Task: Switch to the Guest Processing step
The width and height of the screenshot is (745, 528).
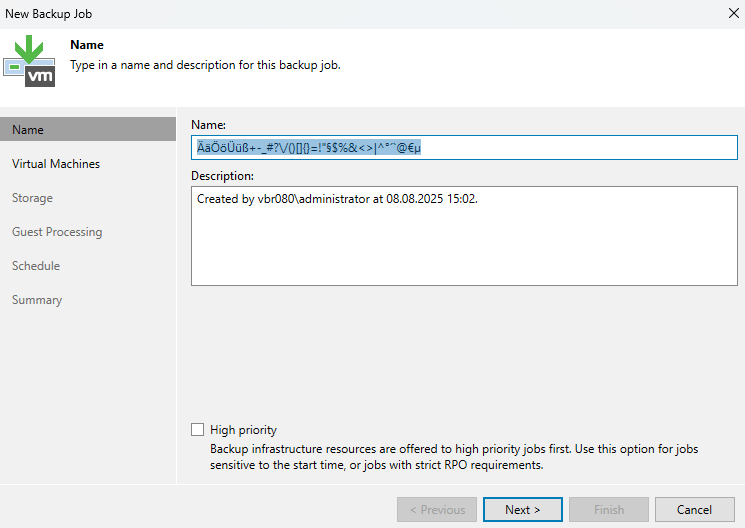Action: click(57, 232)
